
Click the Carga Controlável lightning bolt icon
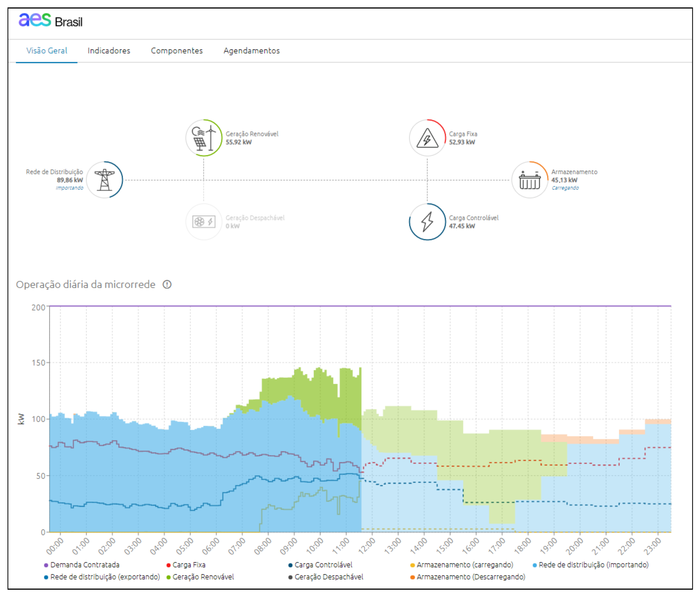tap(427, 222)
